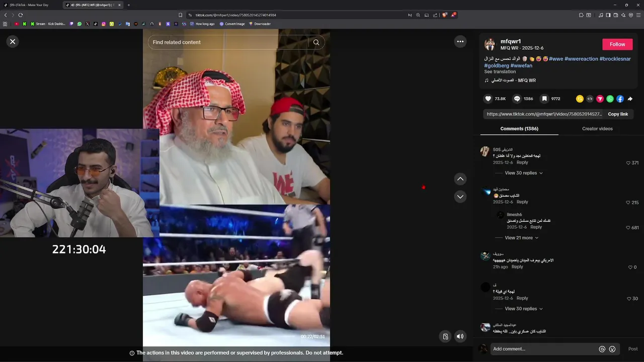Click the mfqwr1 profile avatar
This screenshot has width=644, height=362.
490,45
